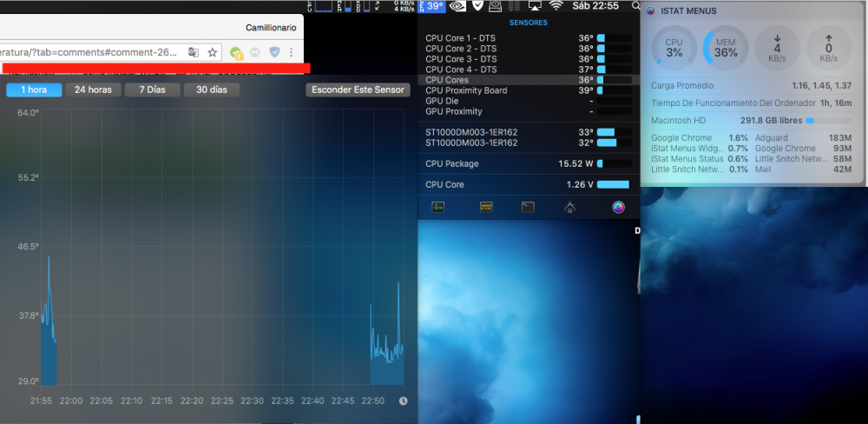Click the Carga Promedio row in widget

coord(751,86)
